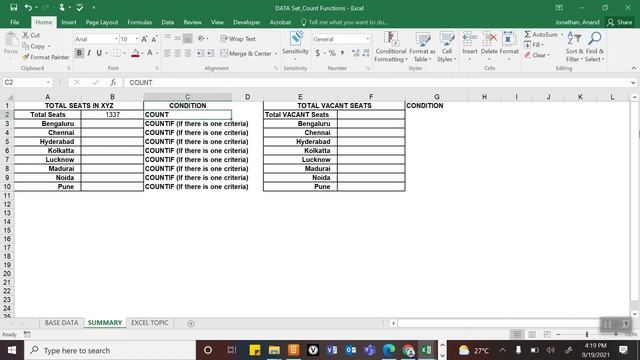Viewport: 640px width, 360px height.
Task: Switch to the Page Layout tab
Action: [x=102, y=22]
